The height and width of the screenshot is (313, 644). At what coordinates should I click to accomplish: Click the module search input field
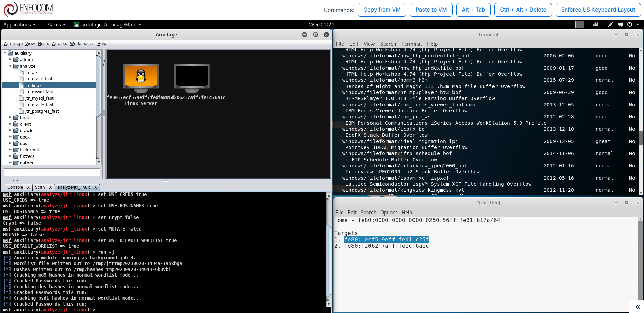pyautogui.click(x=52, y=172)
